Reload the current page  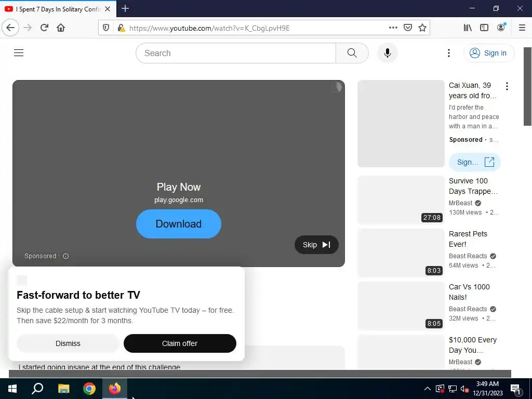coord(44,28)
